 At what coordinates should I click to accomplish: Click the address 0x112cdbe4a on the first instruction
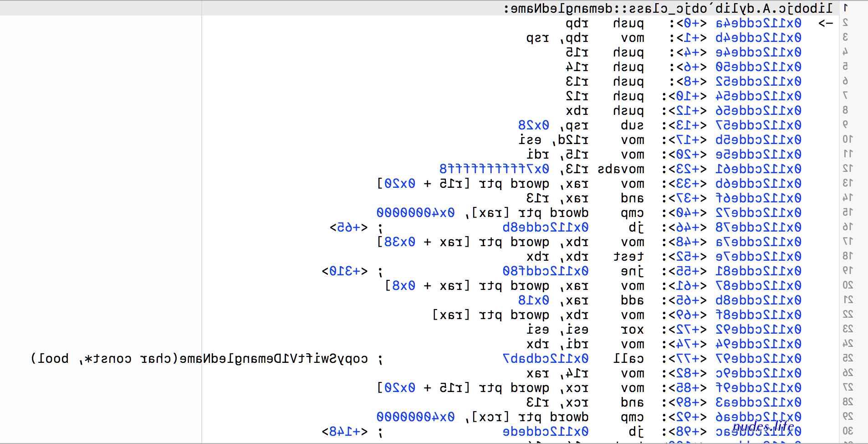758,23
